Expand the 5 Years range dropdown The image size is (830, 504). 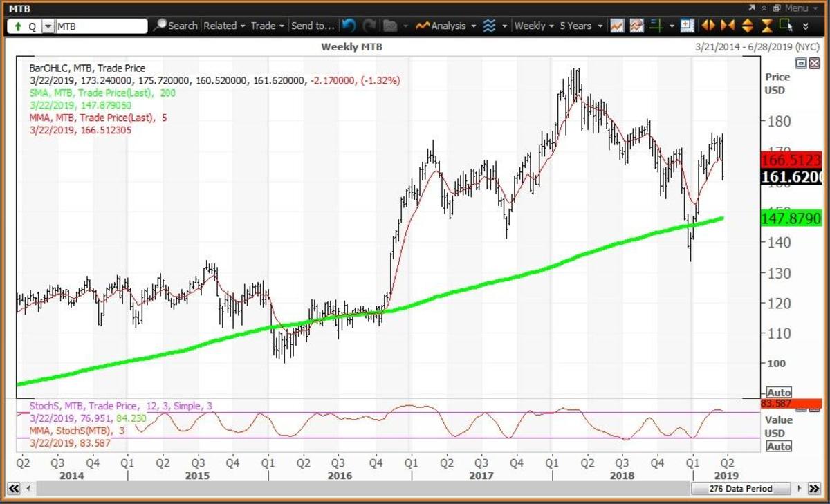tap(580, 26)
